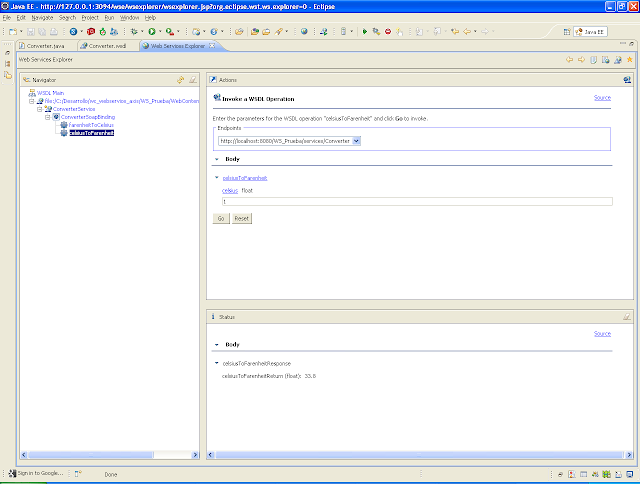Click the New file toolbar icon
The width and height of the screenshot is (640, 484).
13,31
